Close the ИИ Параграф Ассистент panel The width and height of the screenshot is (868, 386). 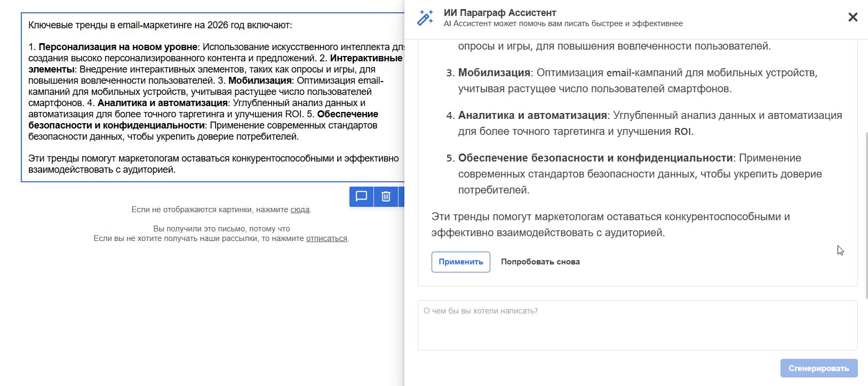pos(853,17)
